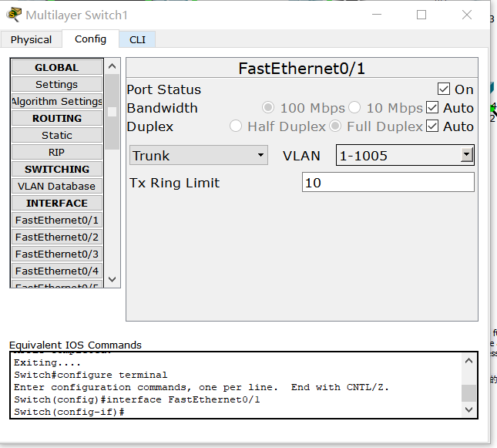This screenshot has height=448, width=497.
Task: Select Half Duplex radio button
Action: [x=236, y=126]
